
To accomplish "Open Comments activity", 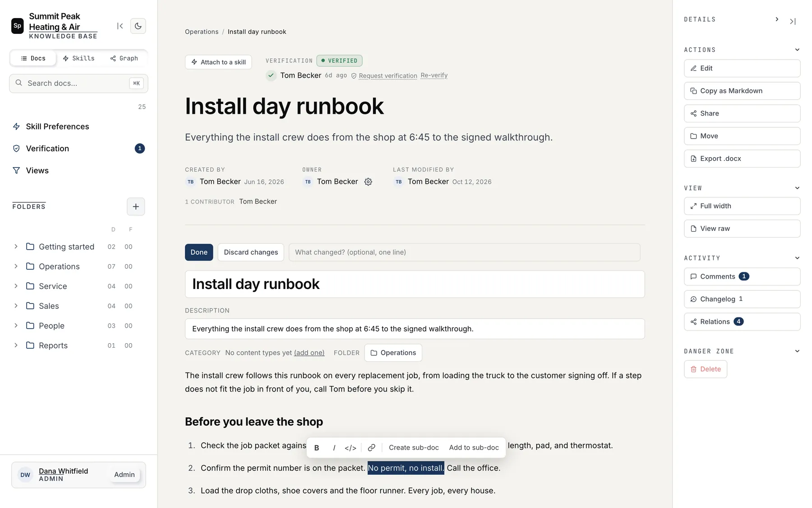I will [742, 276].
